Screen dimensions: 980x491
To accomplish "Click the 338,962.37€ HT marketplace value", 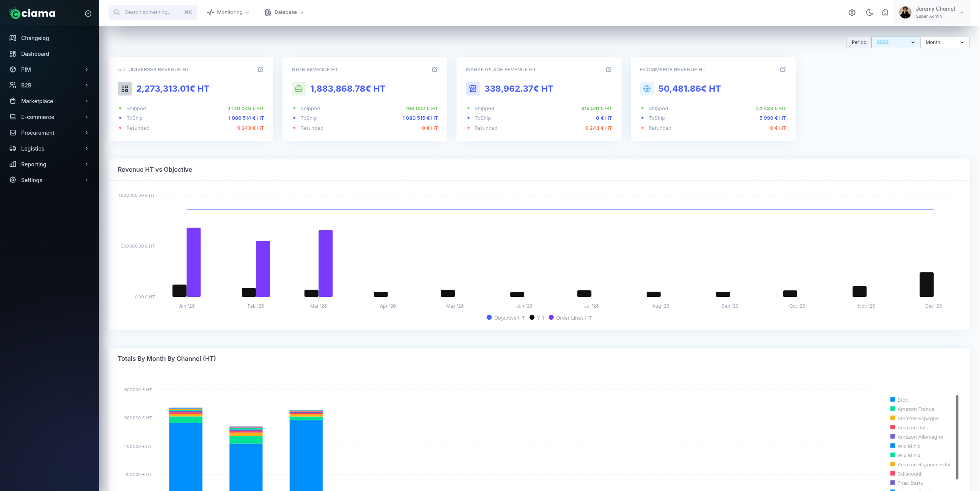I will 518,89.
